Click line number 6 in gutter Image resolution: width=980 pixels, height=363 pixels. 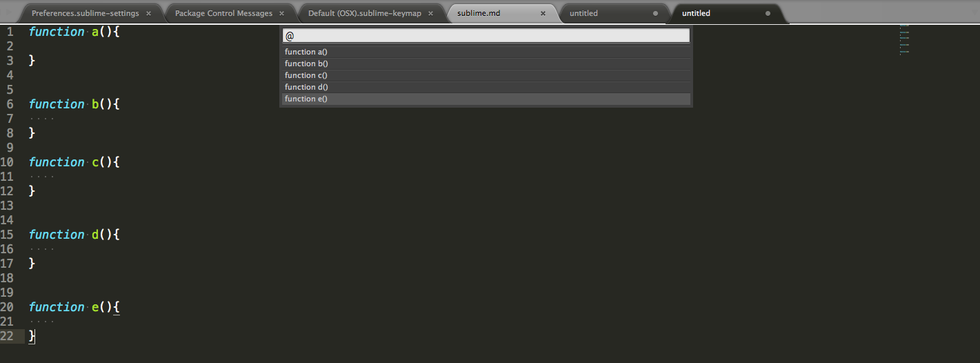click(x=10, y=104)
